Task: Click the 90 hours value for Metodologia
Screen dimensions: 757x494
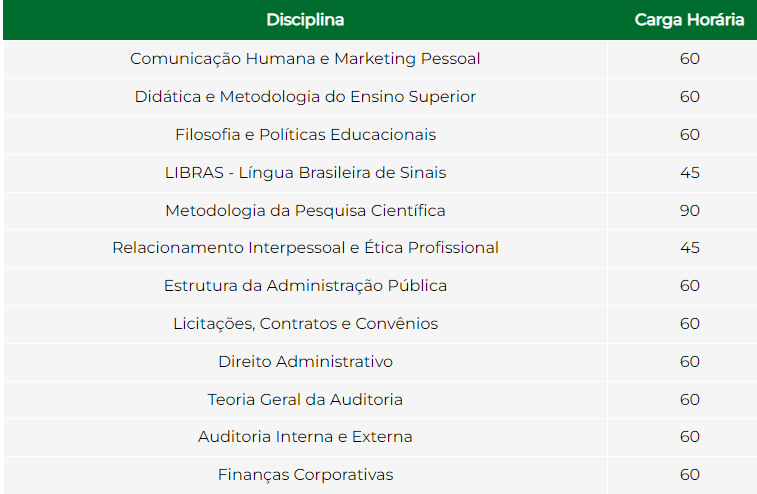Action: pos(689,211)
